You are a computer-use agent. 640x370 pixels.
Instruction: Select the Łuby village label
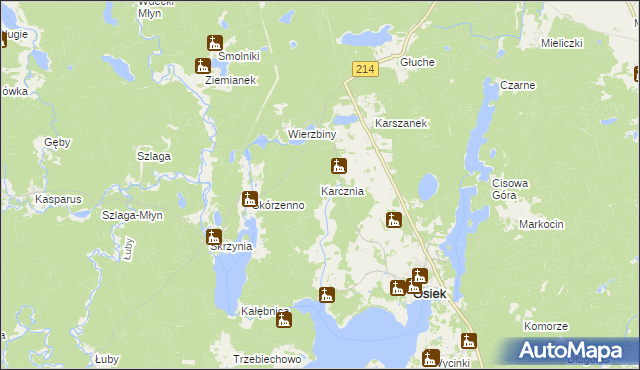click(x=107, y=359)
